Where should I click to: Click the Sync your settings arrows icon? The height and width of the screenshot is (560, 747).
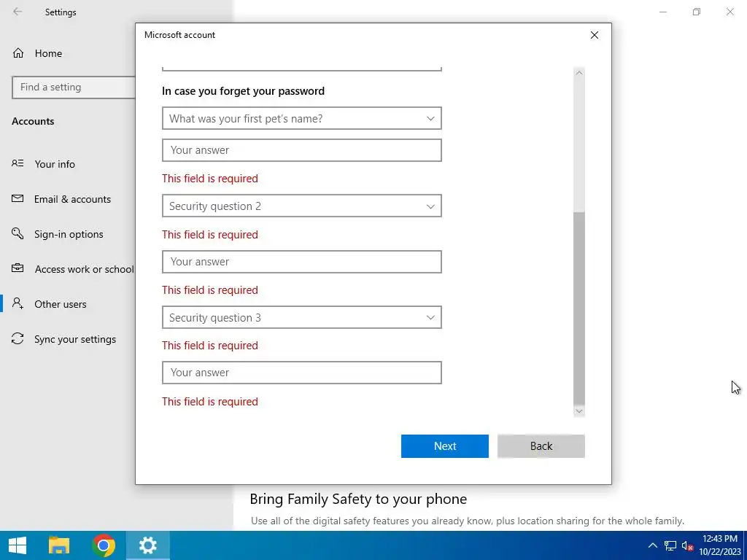pyautogui.click(x=18, y=338)
